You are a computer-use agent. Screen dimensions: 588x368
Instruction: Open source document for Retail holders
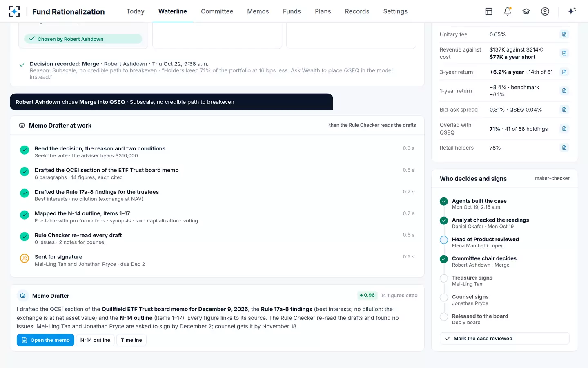point(564,148)
